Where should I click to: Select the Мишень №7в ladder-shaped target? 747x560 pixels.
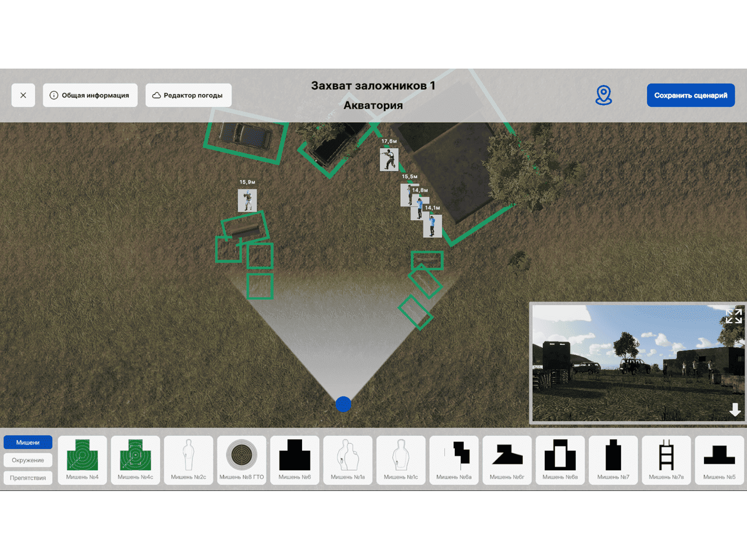coord(666,460)
